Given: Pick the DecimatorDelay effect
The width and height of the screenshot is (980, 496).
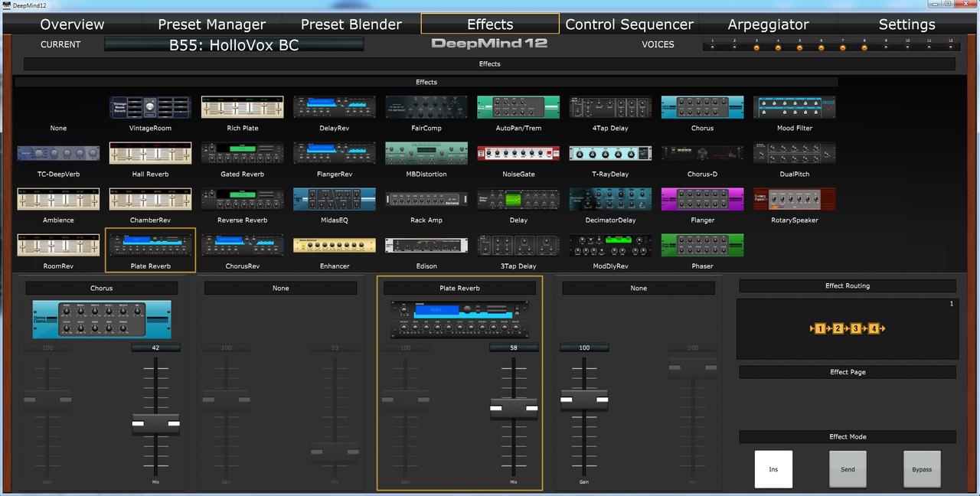Looking at the screenshot, I should (x=610, y=199).
